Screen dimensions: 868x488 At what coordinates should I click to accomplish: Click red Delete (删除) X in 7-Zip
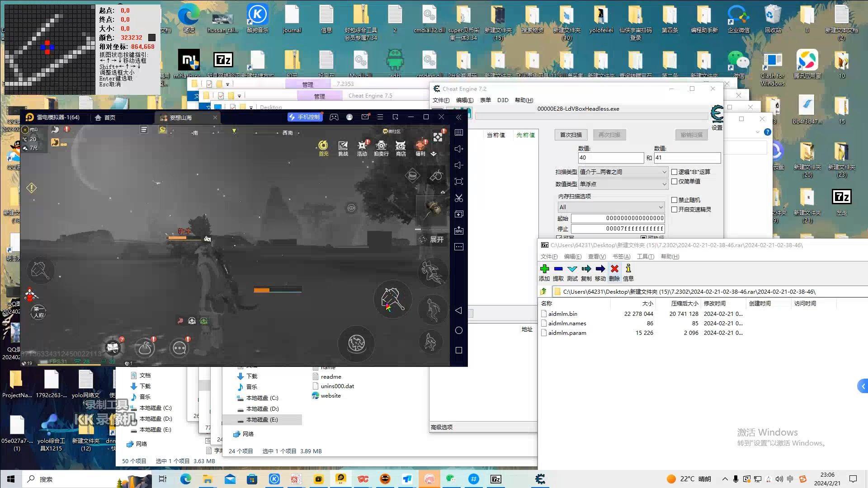(x=614, y=269)
